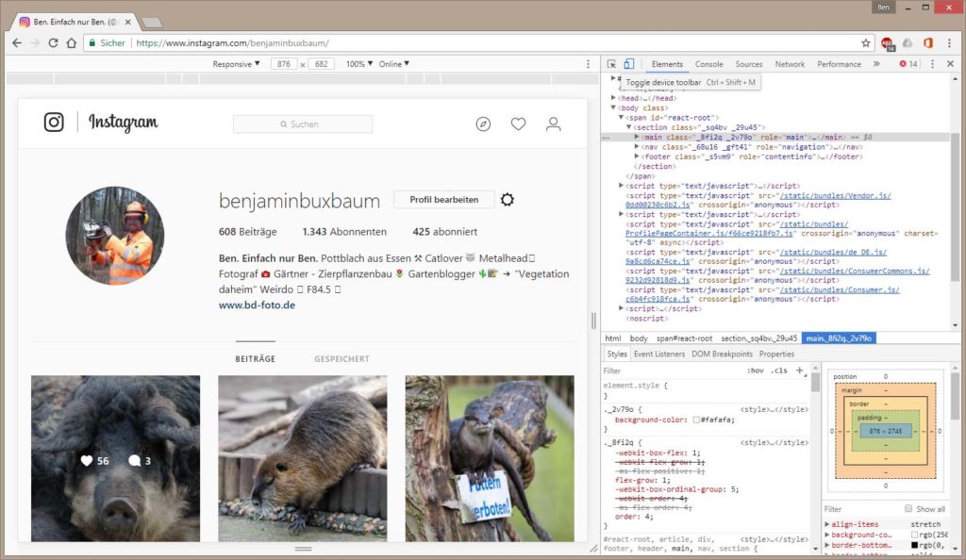
Task: Open DevTools customize three-dot menu
Action: tap(932, 64)
